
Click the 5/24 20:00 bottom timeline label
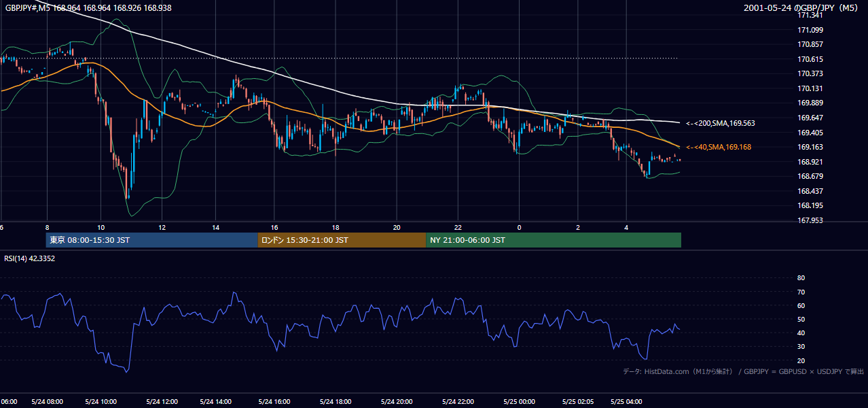pos(397,401)
